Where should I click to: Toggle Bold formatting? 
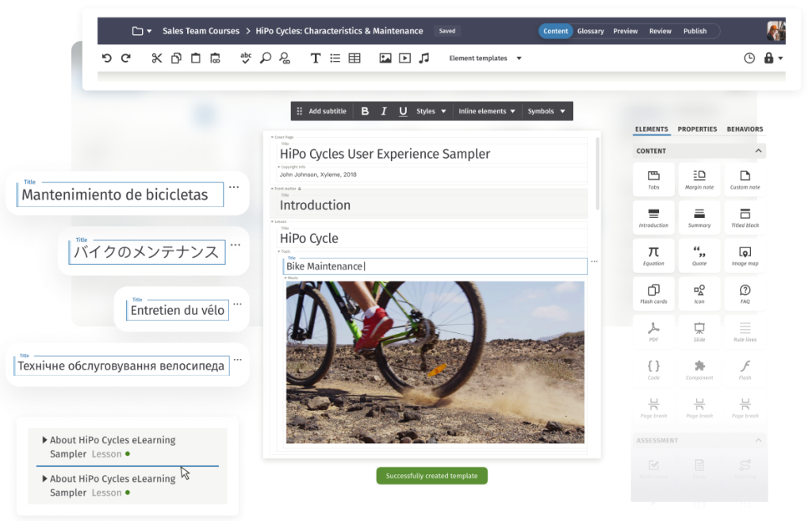[x=365, y=111]
